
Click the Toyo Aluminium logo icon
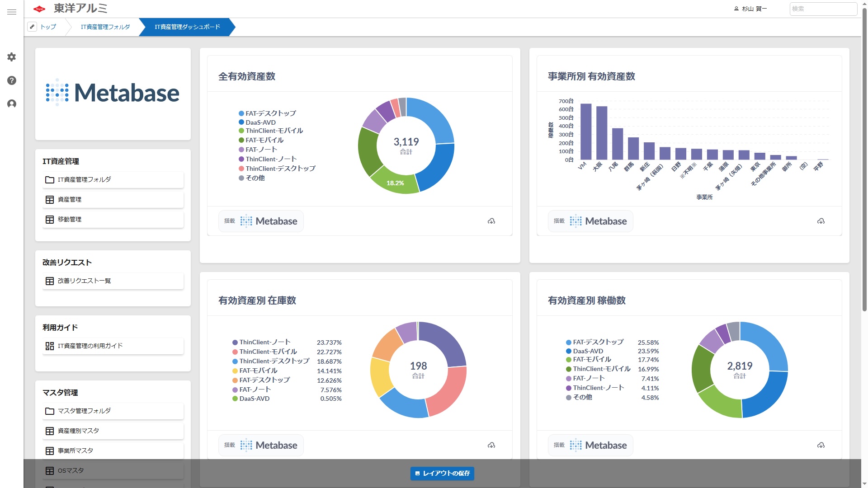(x=39, y=9)
